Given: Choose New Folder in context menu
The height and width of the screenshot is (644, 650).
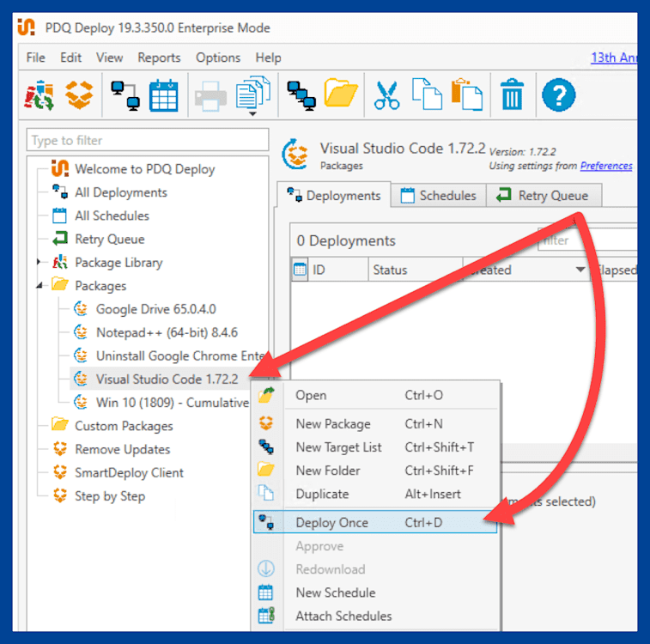Looking at the screenshot, I should 375,471.
